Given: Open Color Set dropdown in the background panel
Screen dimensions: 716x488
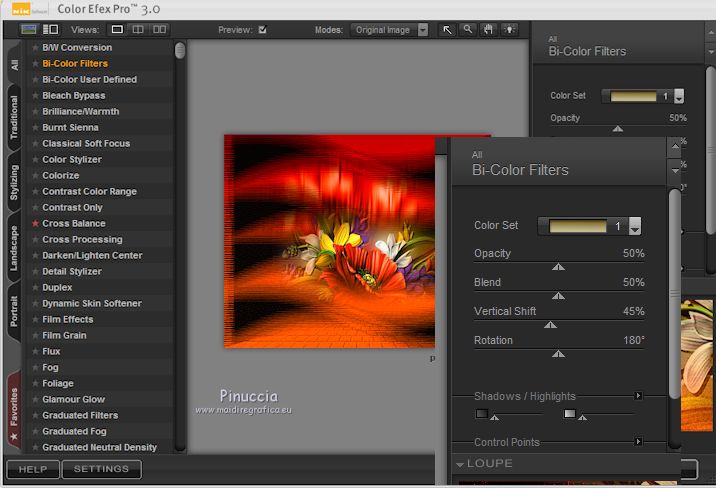Looking at the screenshot, I should (679, 96).
